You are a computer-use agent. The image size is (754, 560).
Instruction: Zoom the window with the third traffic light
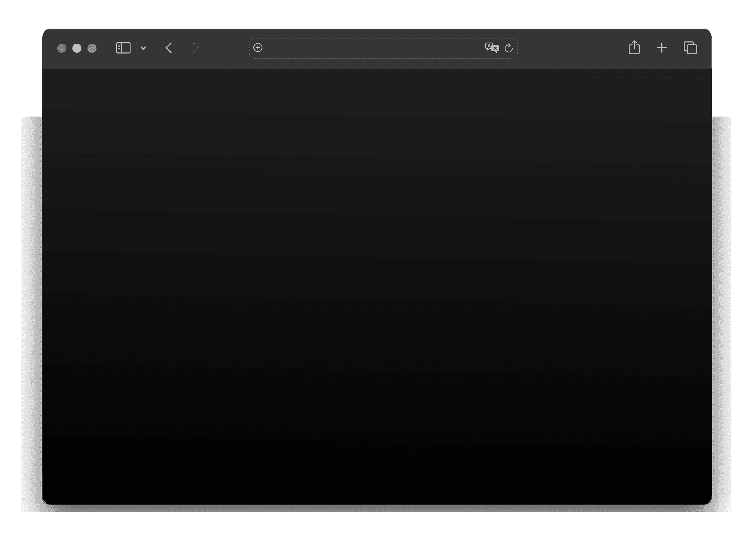tap(92, 48)
